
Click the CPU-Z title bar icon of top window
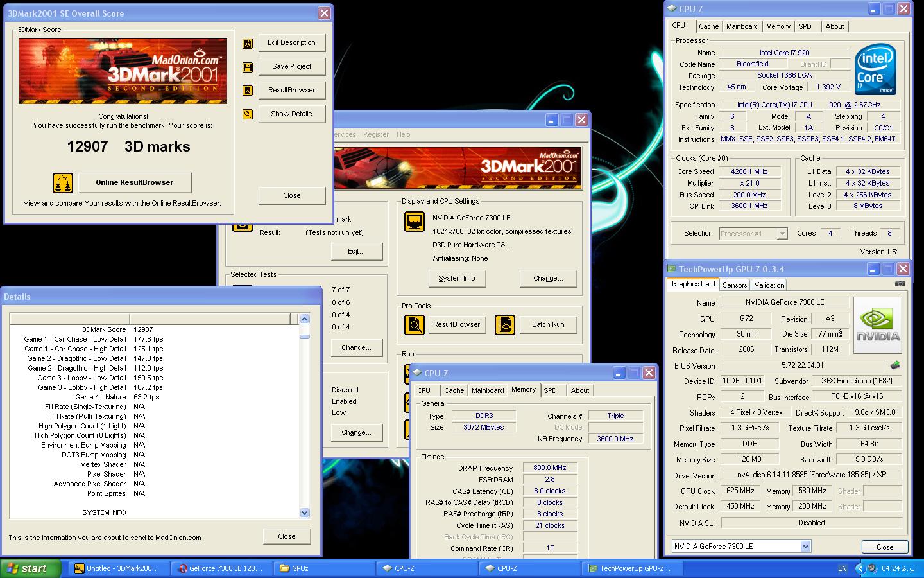click(x=672, y=9)
